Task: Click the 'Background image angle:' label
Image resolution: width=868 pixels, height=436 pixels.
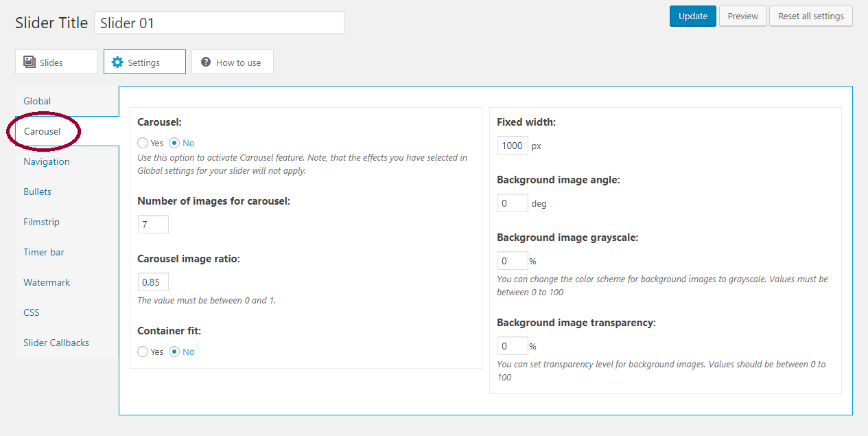Action: point(559,180)
